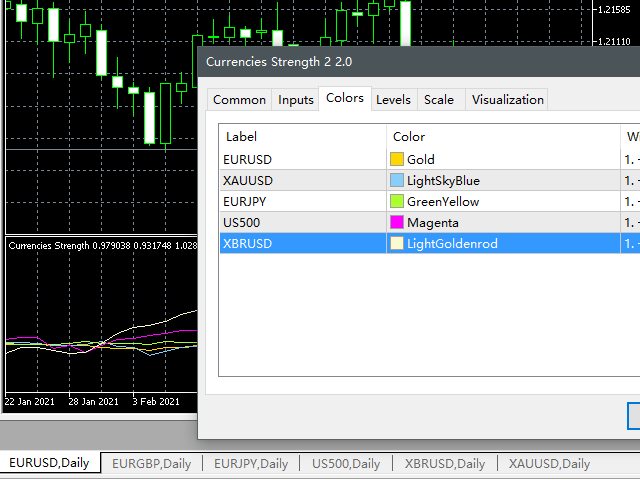Select the Scale tab
The image size is (640, 480).
point(438,99)
